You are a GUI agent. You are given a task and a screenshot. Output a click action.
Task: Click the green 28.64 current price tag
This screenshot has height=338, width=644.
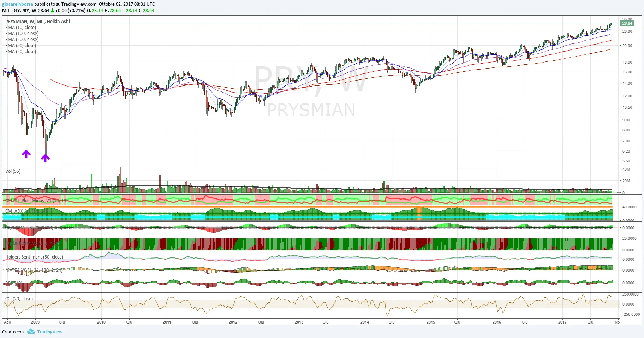[627, 23]
